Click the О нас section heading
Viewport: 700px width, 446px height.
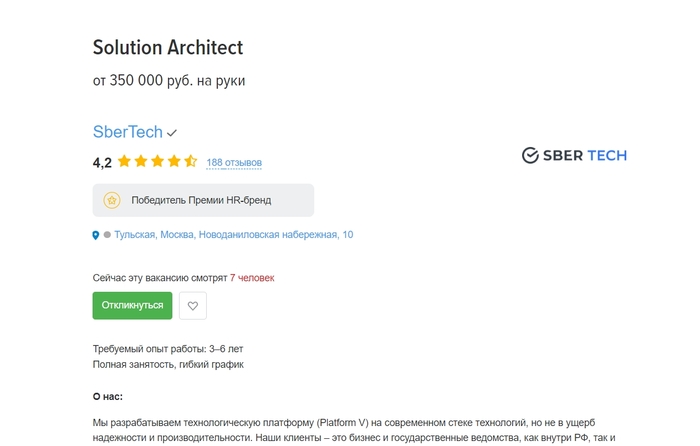click(108, 397)
